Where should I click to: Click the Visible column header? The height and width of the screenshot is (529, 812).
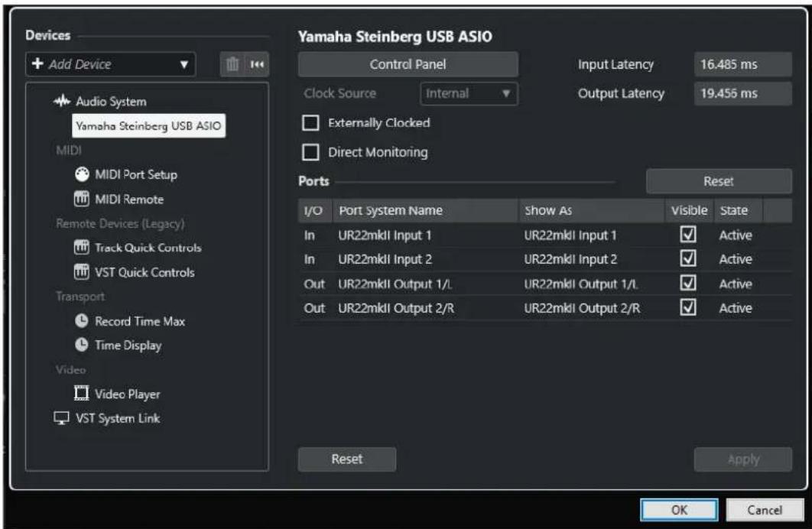click(x=689, y=210)
